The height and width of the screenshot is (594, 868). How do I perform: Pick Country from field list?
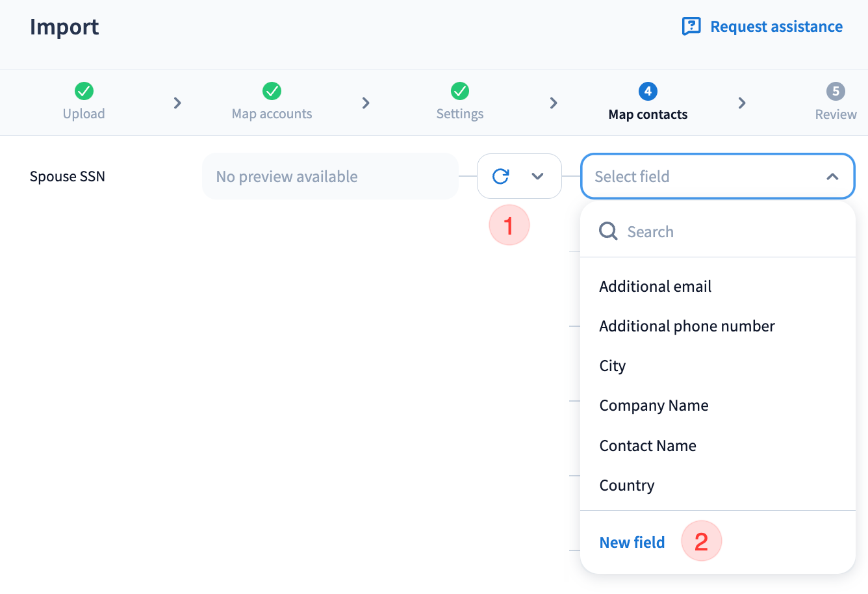tap(626, 485)
